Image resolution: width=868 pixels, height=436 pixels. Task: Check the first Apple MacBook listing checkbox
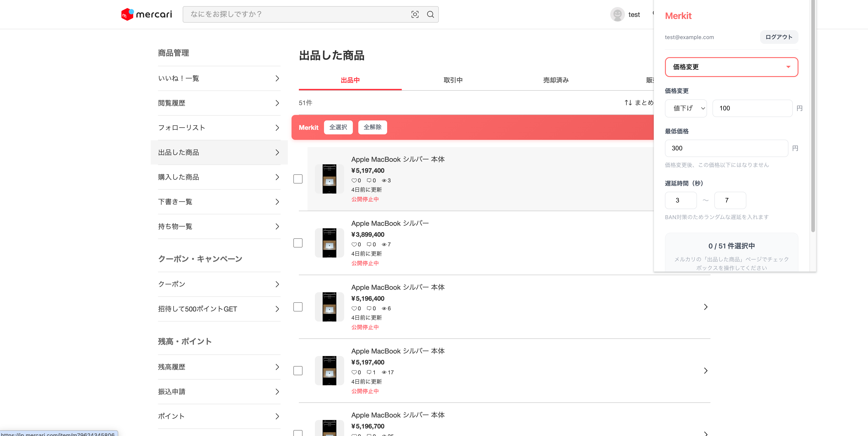coord(298,179)
